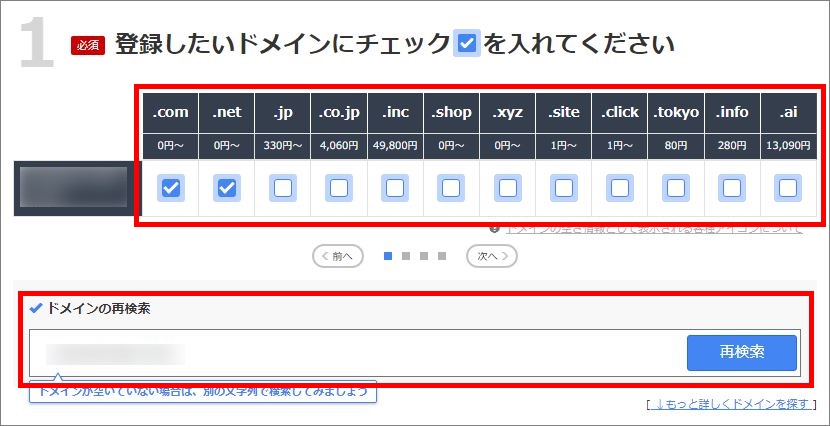Click the 再検索 button

[x=741, y=353]
